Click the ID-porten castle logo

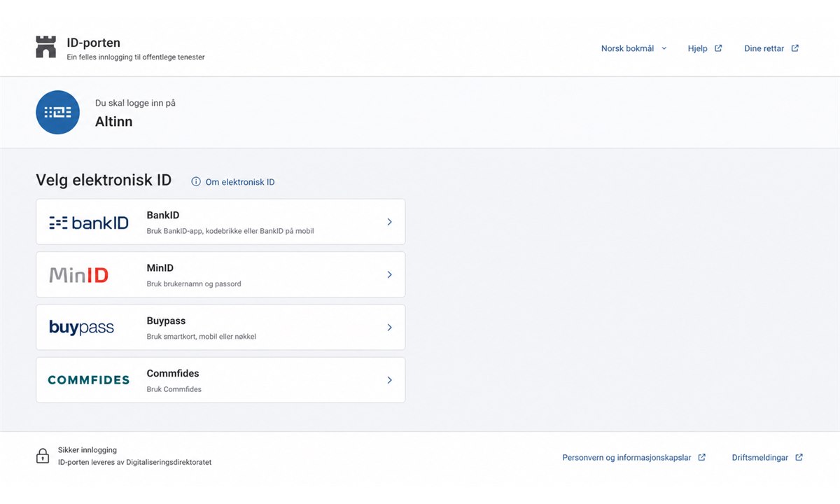[45, 47]
